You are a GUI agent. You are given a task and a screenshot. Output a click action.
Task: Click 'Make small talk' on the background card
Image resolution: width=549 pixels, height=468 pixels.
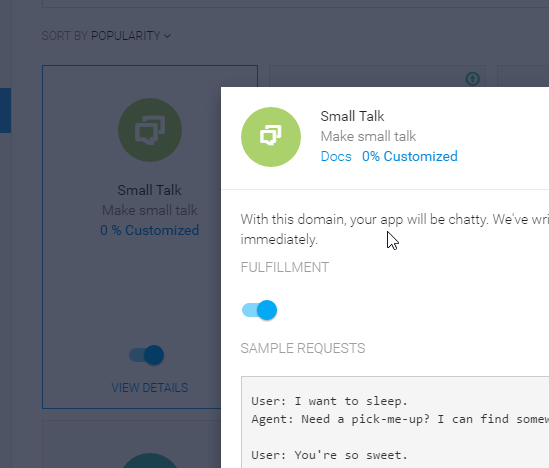pyautogui.click(x=150, y=210)
